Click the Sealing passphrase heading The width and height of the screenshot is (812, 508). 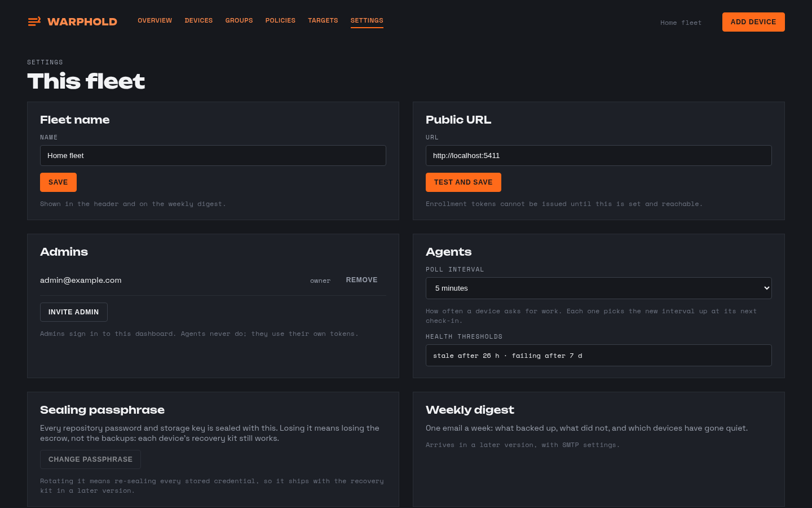click(102, 410)
